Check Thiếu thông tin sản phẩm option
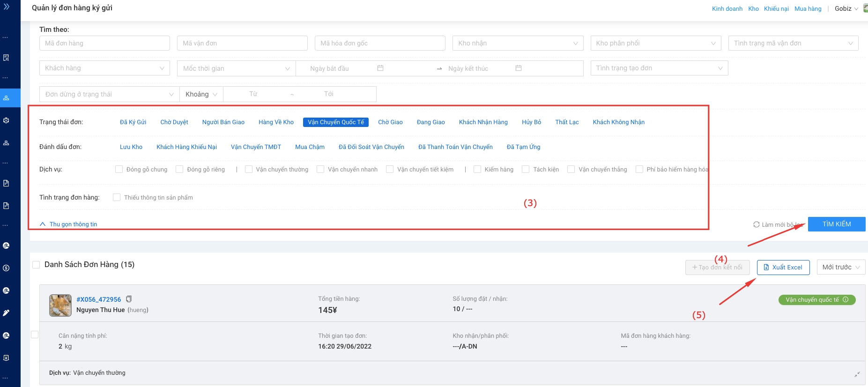Screen dimensions: 868x387 (117, 198)
